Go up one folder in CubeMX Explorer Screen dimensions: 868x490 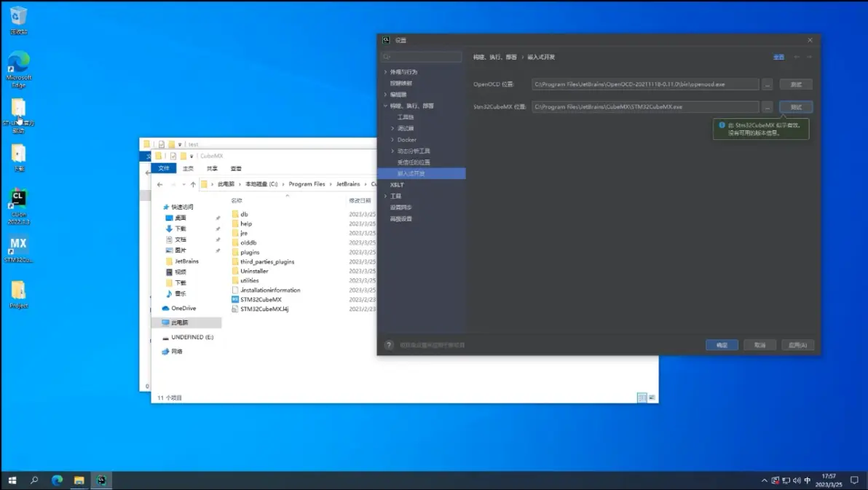point(193,184)
